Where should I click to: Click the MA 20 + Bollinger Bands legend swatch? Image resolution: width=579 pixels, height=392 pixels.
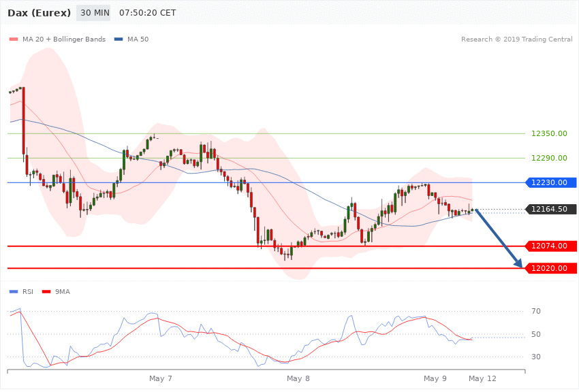14,39
